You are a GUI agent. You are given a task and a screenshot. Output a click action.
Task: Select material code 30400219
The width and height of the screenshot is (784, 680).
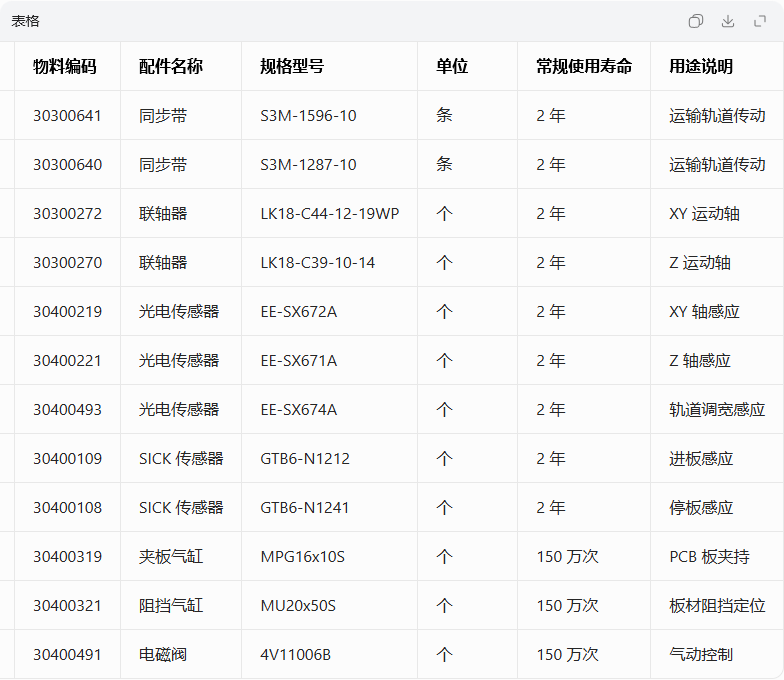(68, 312)
